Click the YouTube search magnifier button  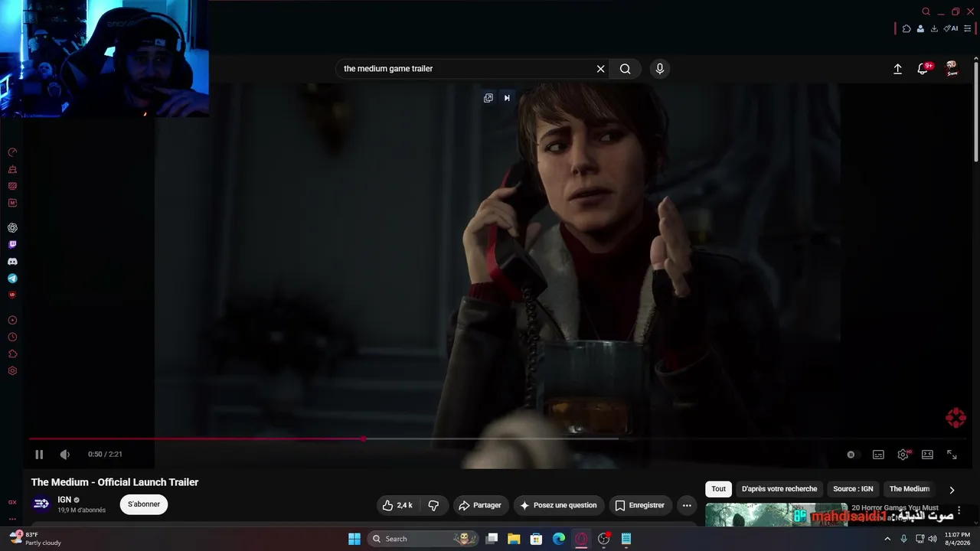[626, 69]
